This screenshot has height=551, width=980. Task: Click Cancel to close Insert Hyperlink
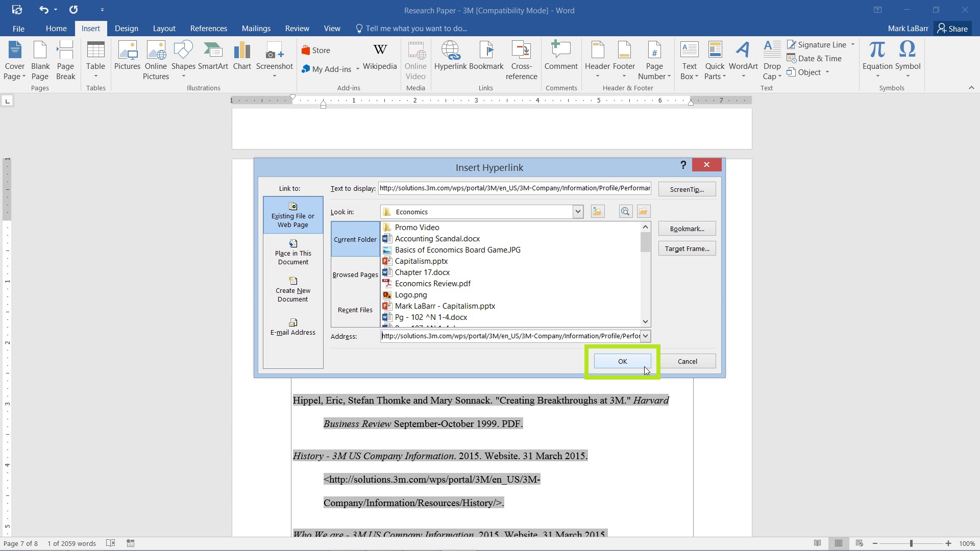[x=687, y=361]
